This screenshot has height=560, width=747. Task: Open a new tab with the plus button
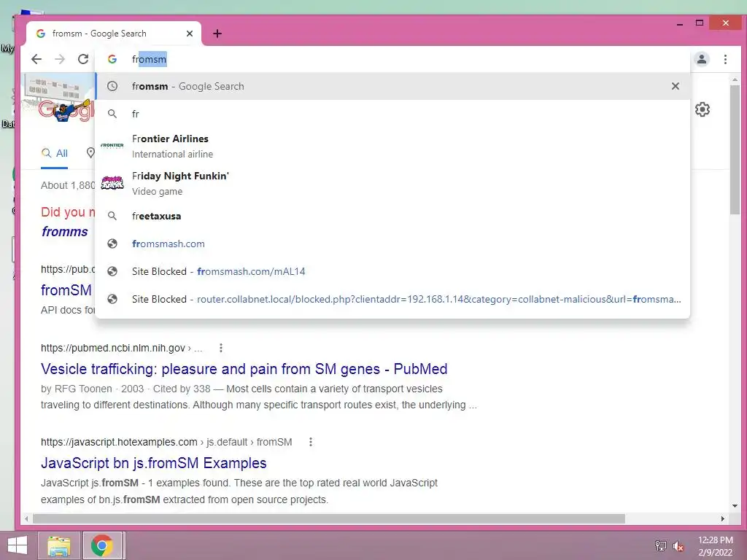tap(217, 34)
